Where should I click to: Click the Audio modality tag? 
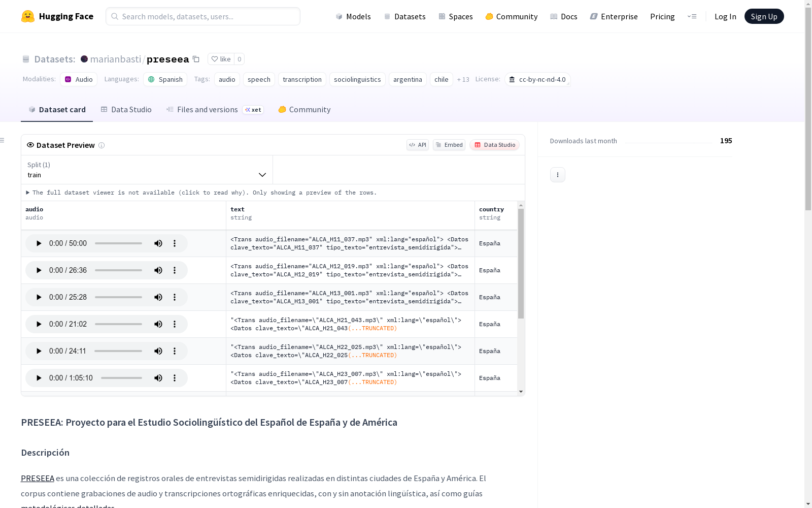[79, 79]
